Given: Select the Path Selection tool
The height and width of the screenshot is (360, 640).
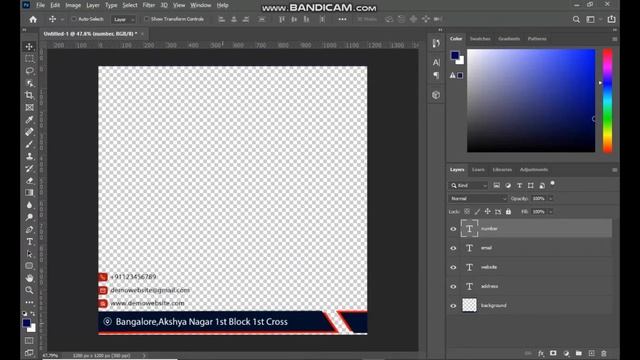Looking at the screenshot, I should coord(29,254).
